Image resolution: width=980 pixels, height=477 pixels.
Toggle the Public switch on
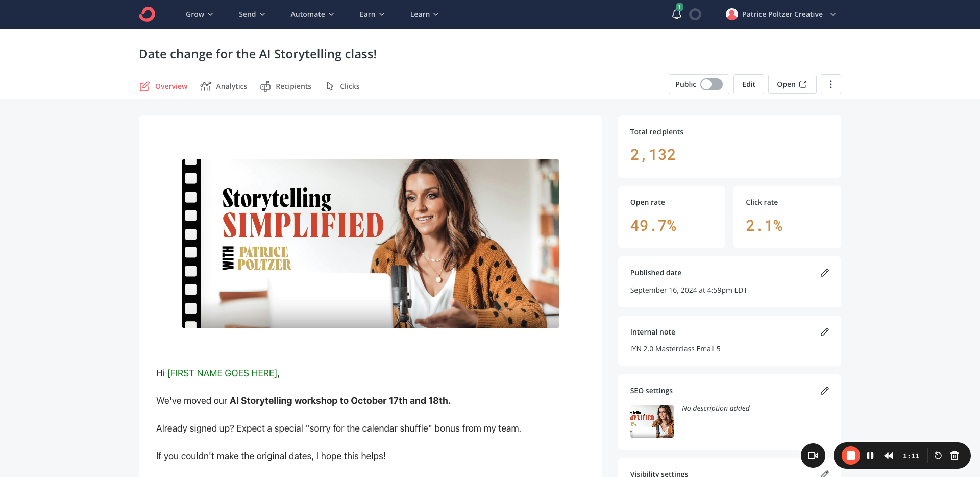click(711, 84)
